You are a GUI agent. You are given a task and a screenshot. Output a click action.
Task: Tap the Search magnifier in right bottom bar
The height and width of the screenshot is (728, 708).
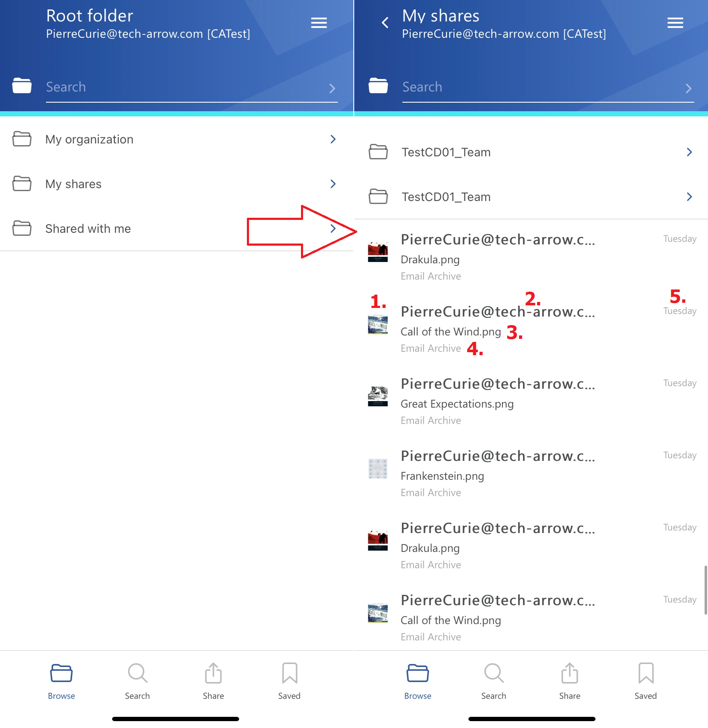[494, 673]
